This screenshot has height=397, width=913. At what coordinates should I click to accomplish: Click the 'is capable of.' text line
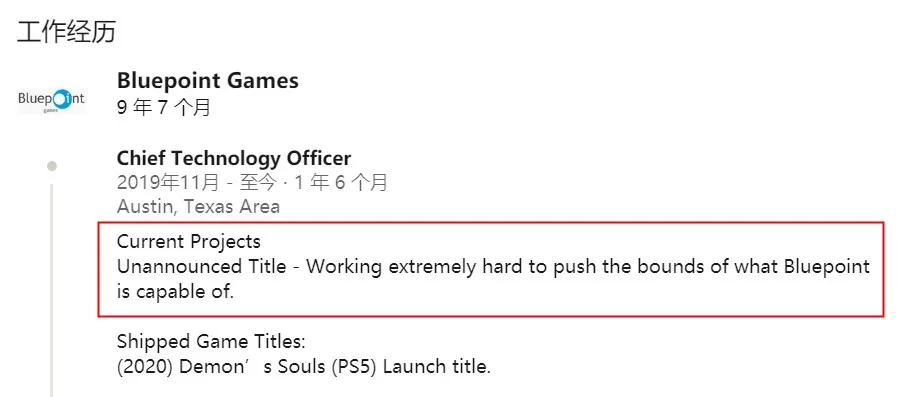tap(175, 292)
